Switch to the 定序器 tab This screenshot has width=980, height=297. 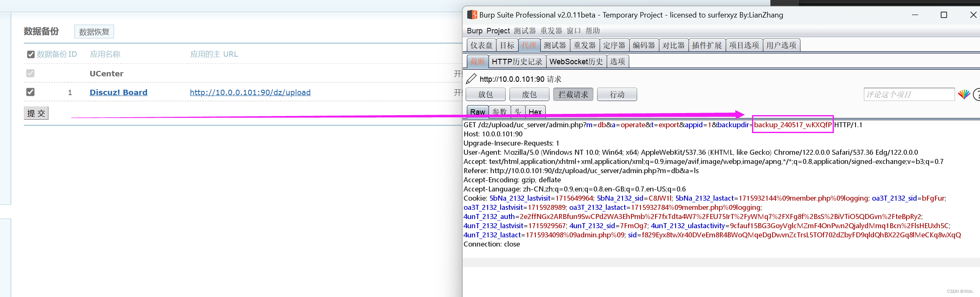point(614,45)
